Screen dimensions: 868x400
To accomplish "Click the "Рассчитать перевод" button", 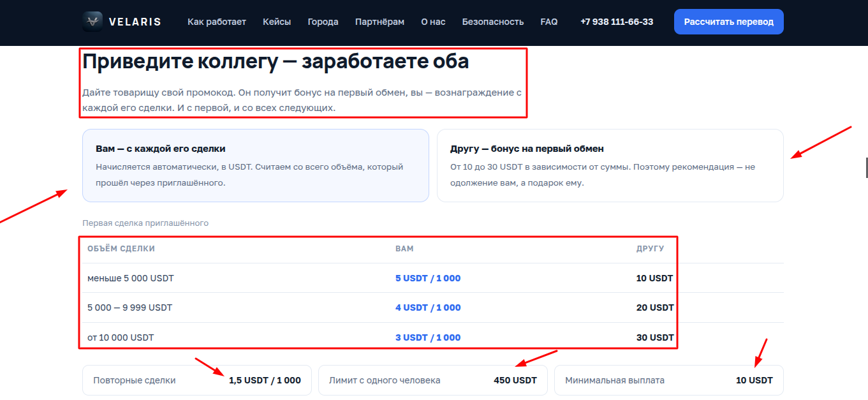I will (729, 22).
